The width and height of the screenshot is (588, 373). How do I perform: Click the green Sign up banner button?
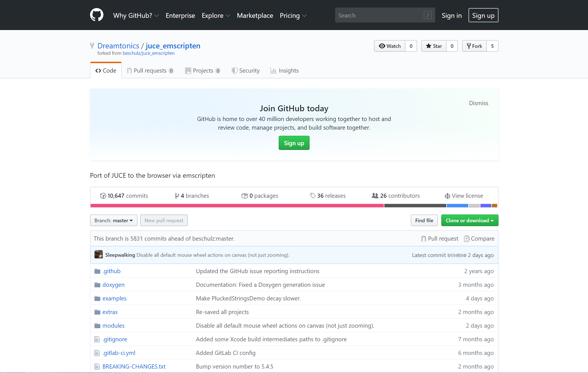click(x=294, y=143)
